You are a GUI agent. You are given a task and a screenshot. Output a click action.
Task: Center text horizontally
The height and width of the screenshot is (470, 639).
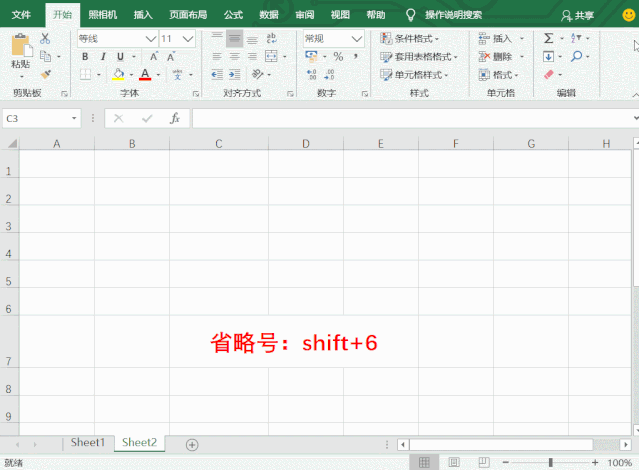point(235,56)
